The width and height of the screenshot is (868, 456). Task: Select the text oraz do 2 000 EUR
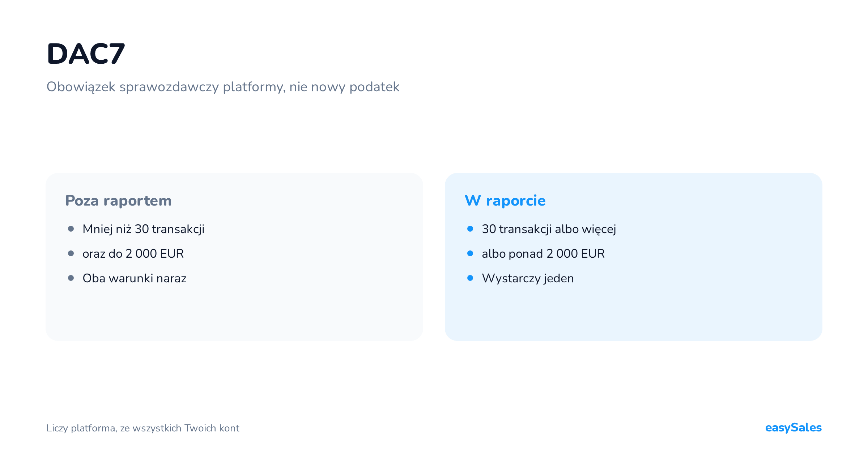click(133, 254)
